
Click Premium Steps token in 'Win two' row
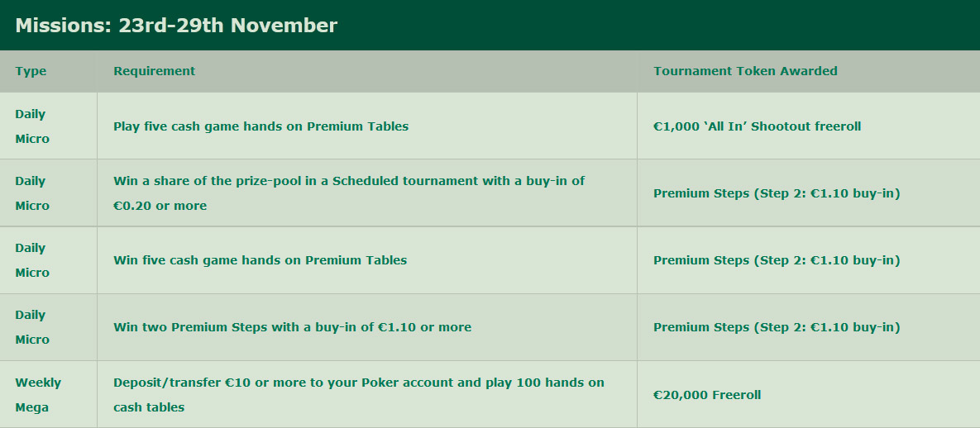(777, 327)
